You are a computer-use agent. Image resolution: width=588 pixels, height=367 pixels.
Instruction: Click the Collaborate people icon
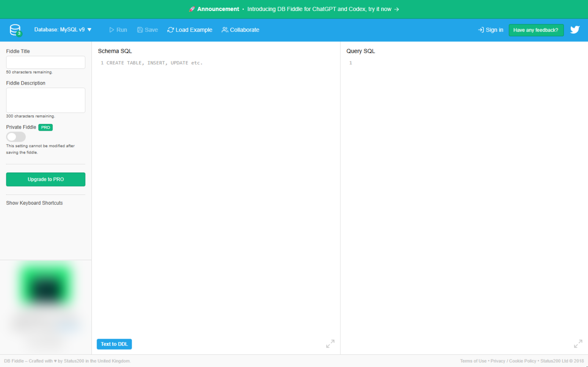[x=225, y=30]
